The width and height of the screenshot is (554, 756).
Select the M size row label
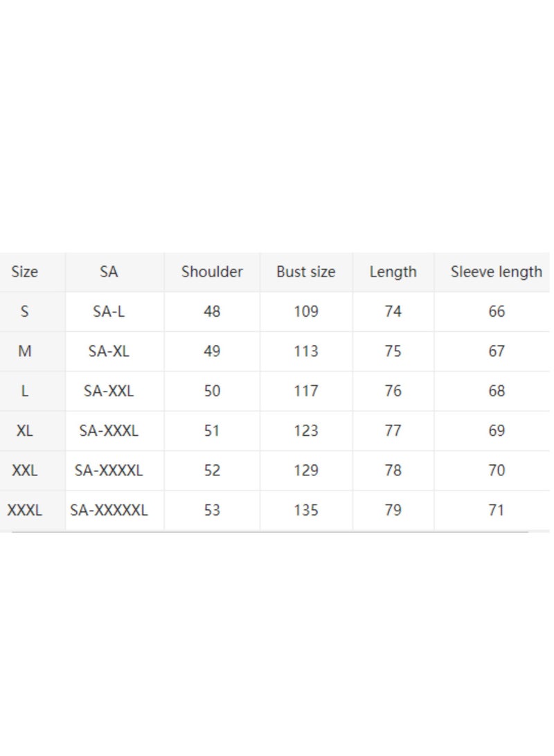(x=24, y=351)
